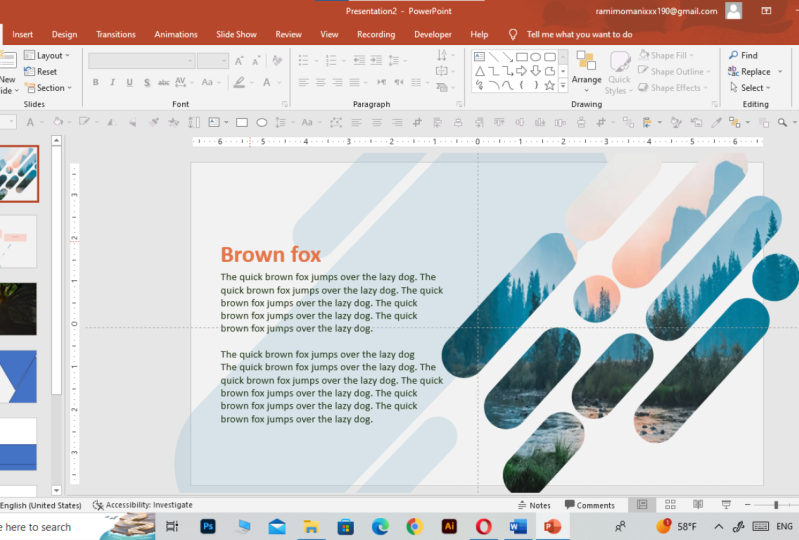This screenshot has width=799, height=540.
Task: Click the Reset slide button
Action: click(41, 71)
